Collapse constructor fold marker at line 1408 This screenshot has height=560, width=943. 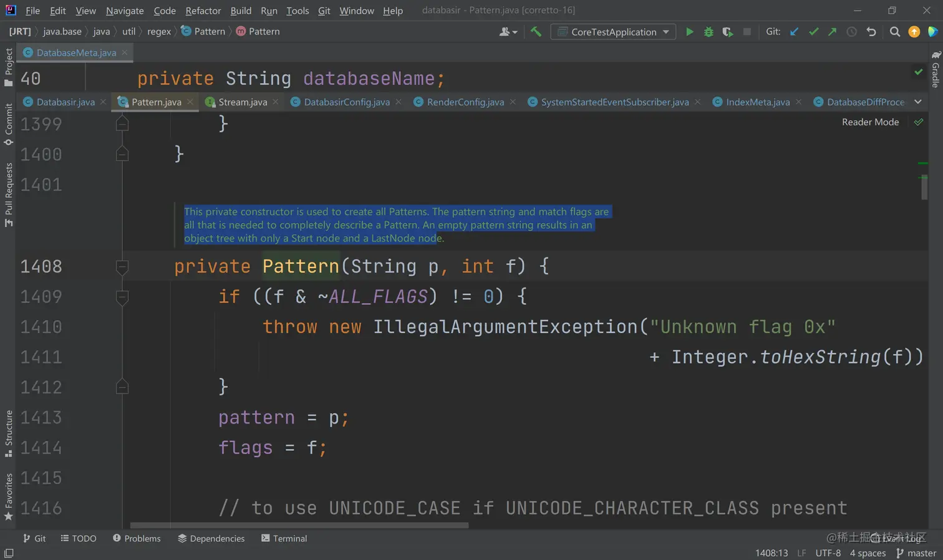tap(122, 267)
